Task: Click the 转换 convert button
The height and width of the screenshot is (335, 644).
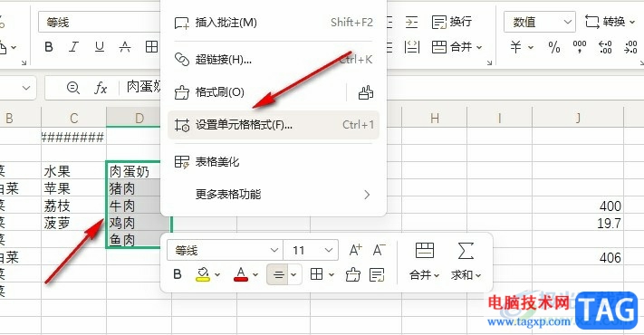Action: coord(610,22)
